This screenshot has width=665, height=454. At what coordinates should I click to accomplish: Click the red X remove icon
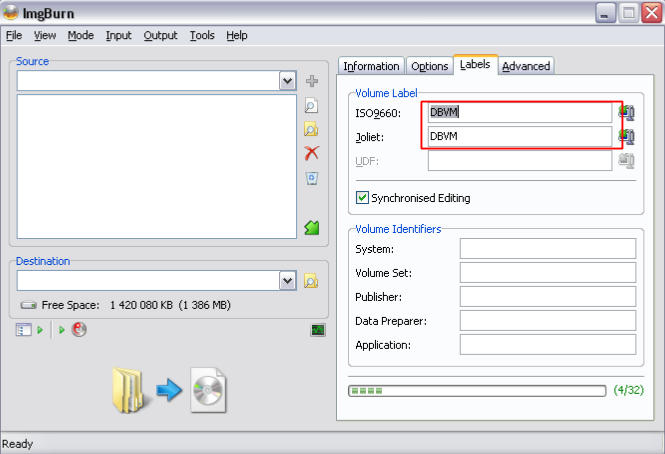click(x=311, y=153)
